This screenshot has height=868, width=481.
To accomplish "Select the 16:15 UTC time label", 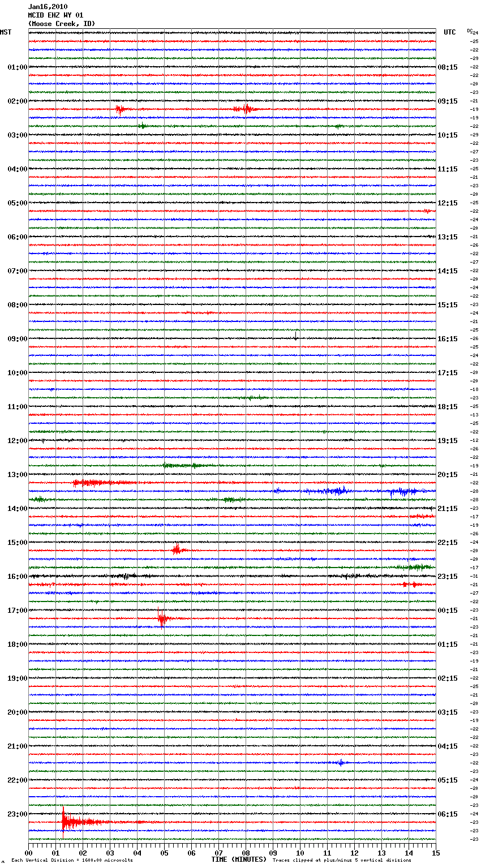I will tap(448, 339).
